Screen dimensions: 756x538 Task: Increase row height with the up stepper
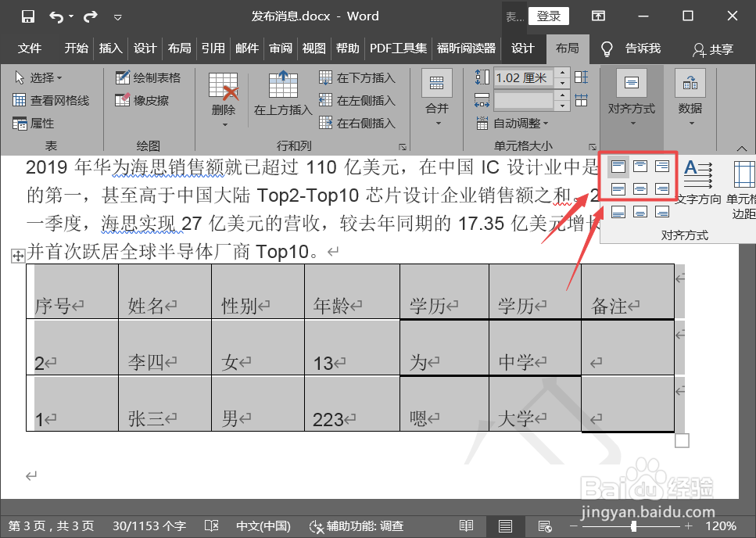tap(562, 73)
